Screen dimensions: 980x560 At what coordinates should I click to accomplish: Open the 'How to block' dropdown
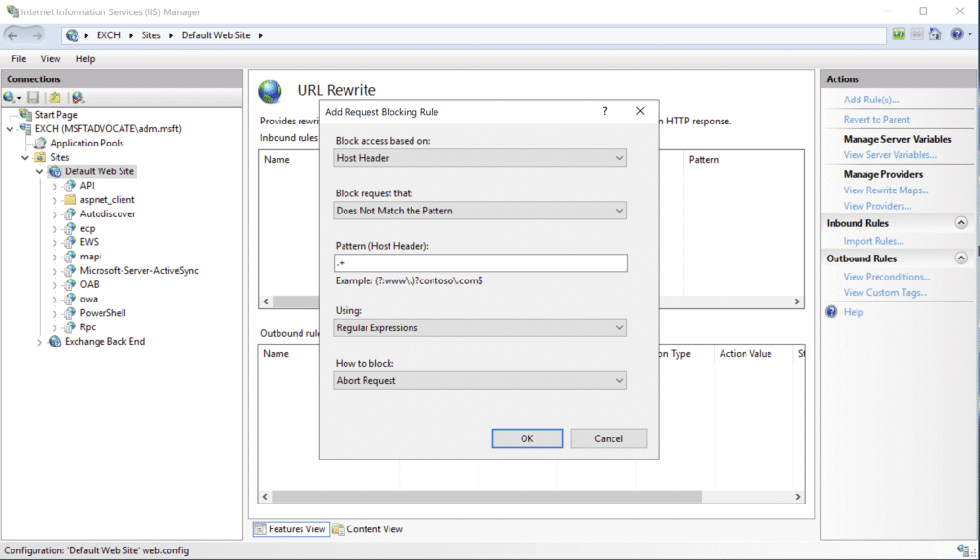(480, 381)
